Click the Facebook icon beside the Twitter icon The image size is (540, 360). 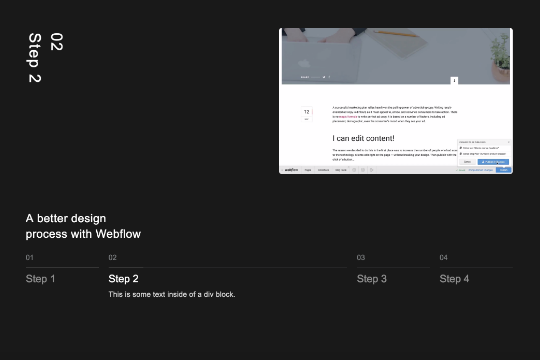click(x=329, y=77)
